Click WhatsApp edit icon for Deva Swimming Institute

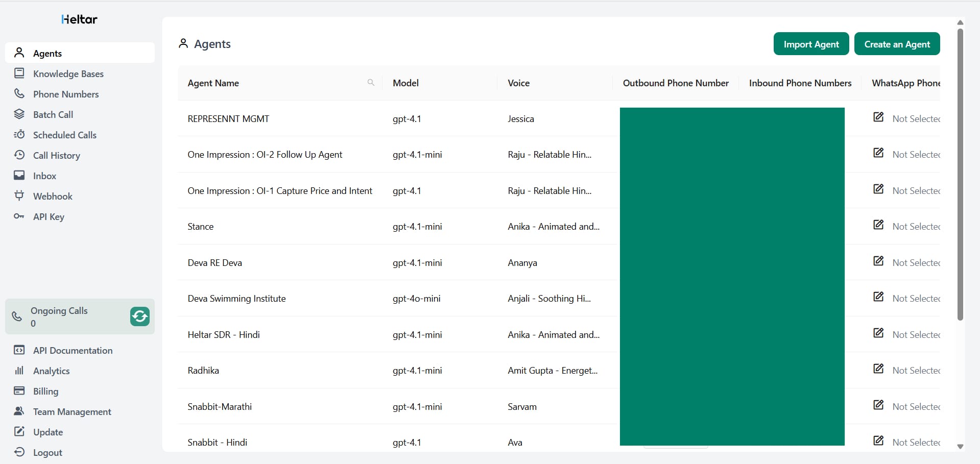click(x=878, y=297)
